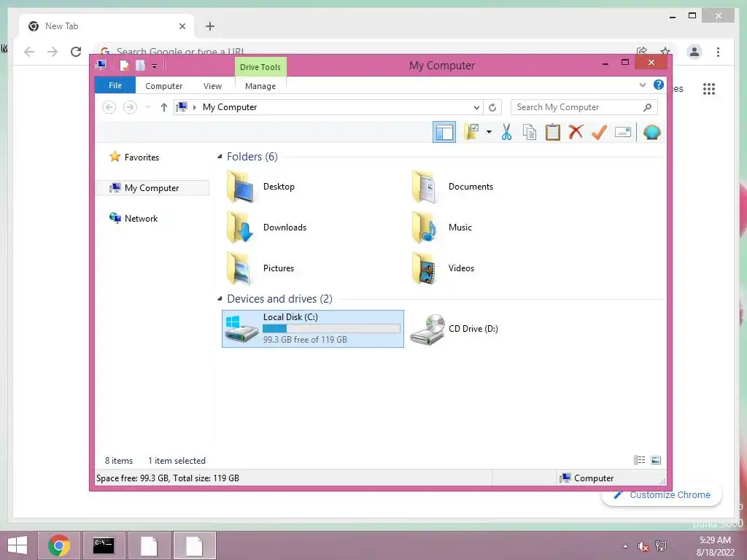
Task: Open Command Prompt from the taskbar
Action: pos(104,545)
